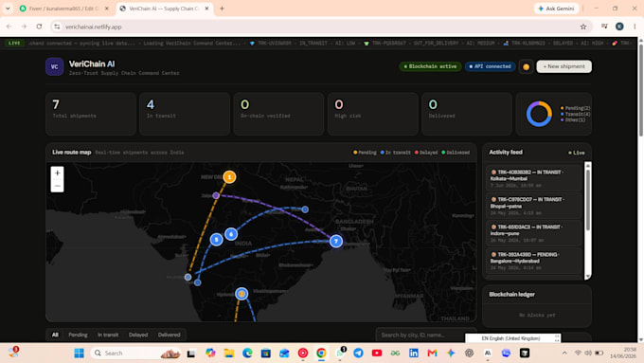This screenshot has width=644, height=363.
Task: Select the In transit filter tab
Action: (108, 336)
